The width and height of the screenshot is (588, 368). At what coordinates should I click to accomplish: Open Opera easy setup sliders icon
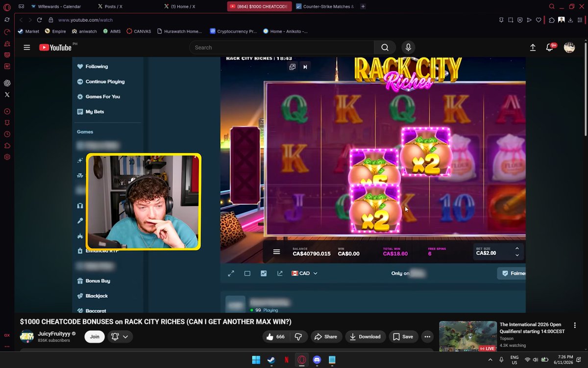click(x=580, y=20)
